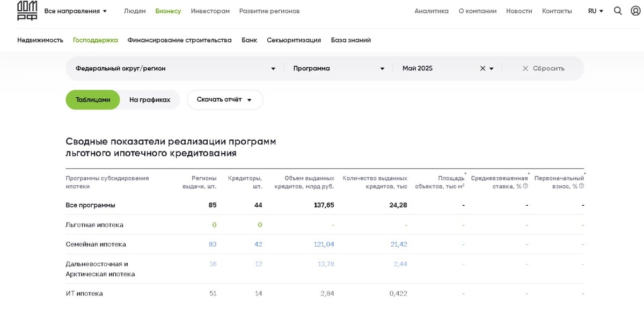Open the Май 2025 period dropdown arrow
Viewport: 644px width, 310px height.
point(492,69)
